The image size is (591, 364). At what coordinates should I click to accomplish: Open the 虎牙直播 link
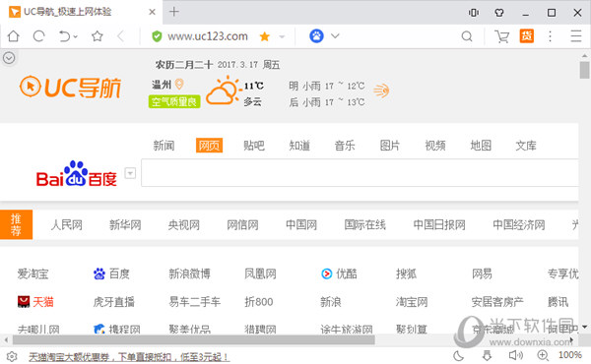coord(114,301)
